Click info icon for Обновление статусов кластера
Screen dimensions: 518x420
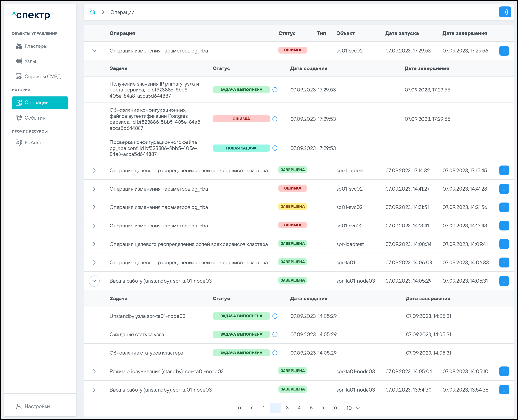pos(275,353)
